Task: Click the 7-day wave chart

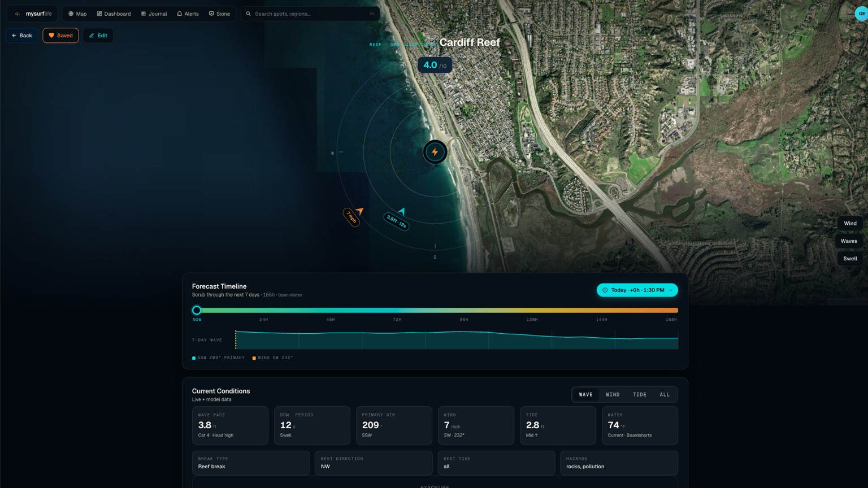Action: click(457, 339)
